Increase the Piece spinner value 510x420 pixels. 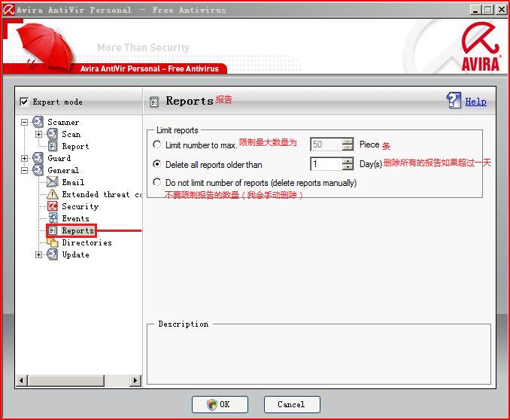(x=348, y=142)
